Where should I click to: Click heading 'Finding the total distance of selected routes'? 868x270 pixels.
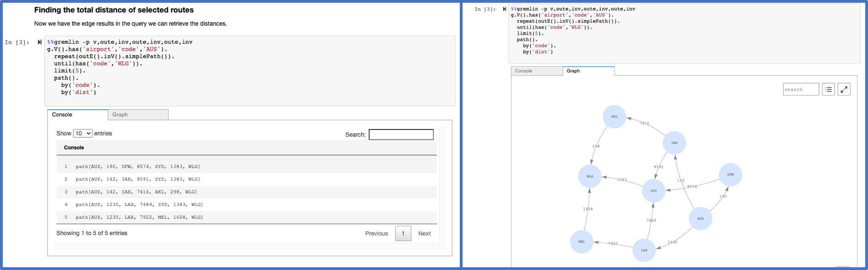[114, 10]
